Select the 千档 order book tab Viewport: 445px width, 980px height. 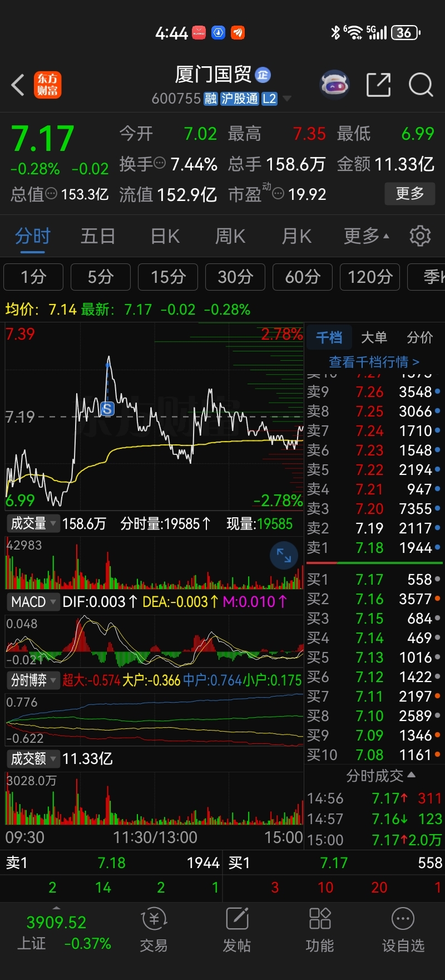[x=329, y=337]
